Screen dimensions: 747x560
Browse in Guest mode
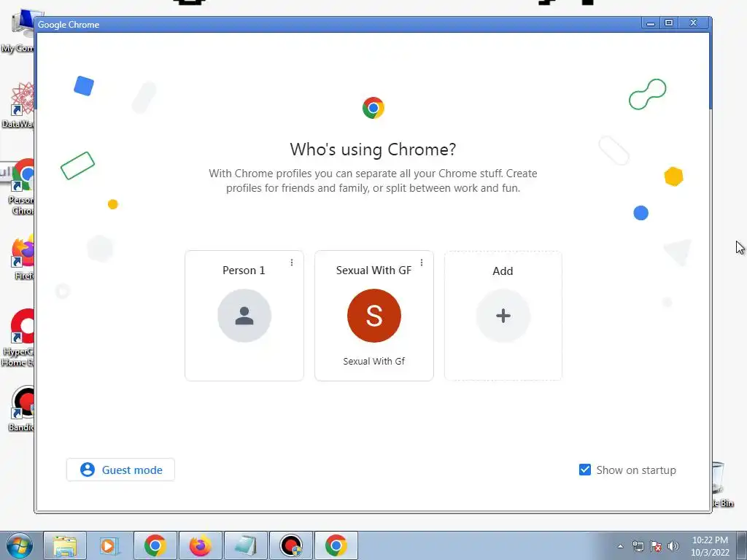click(x=120, y=470)
